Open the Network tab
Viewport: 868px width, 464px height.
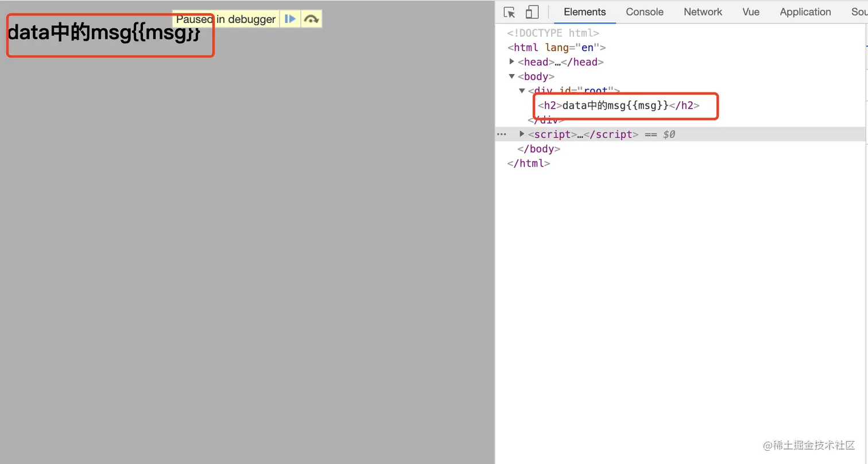[703, 12]
